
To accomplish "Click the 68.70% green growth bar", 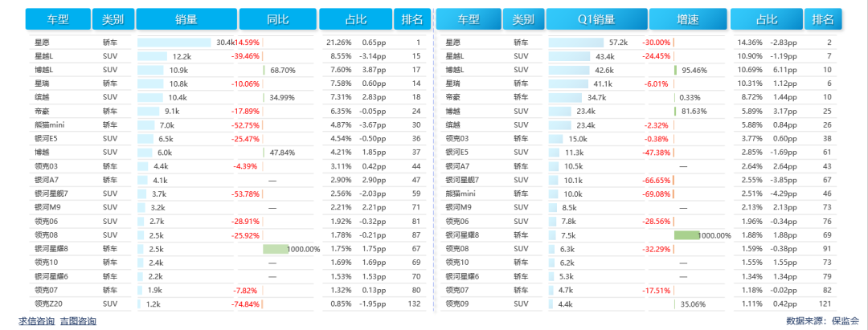I will (x=264, y=71).
